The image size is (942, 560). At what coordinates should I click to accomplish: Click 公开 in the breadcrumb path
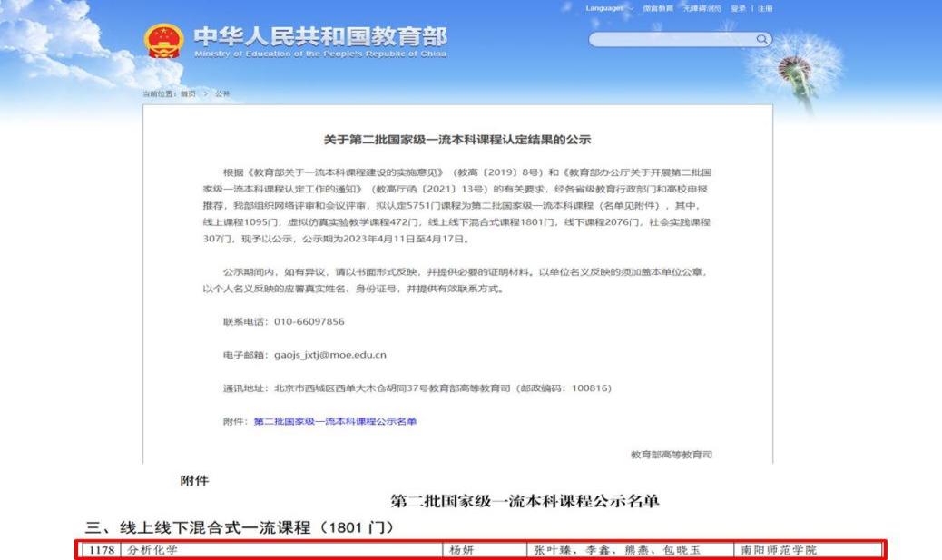point(222,94)
